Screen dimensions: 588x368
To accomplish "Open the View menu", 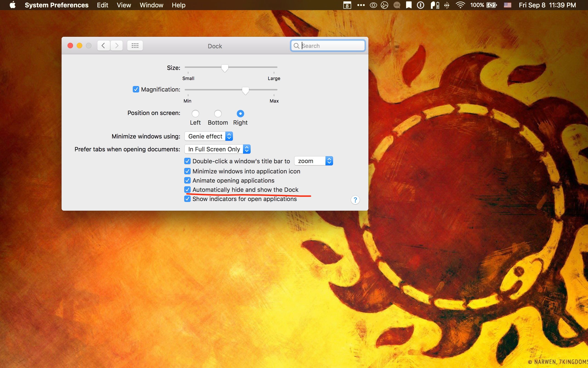I will click(x=124, y=5).
